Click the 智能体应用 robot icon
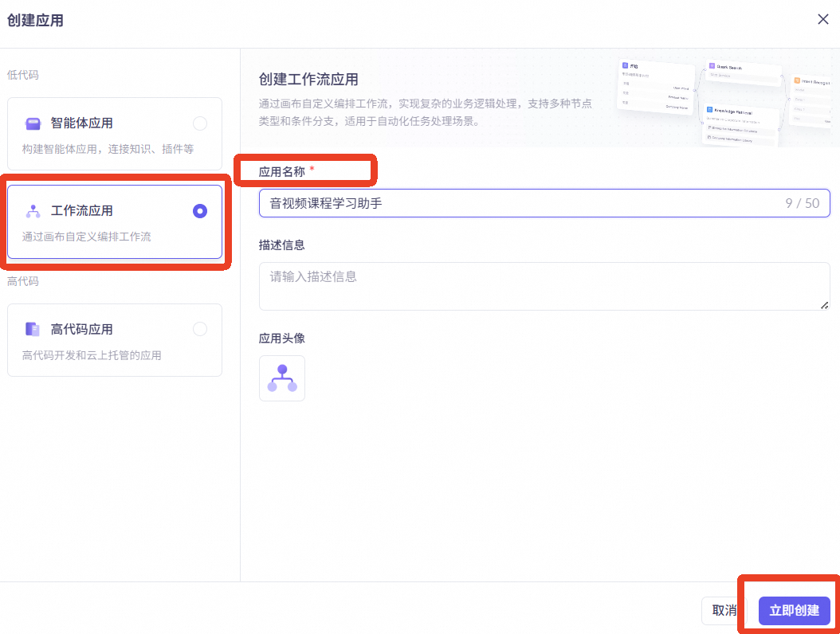The image size is (840, 634). click(x=33, y=123)
